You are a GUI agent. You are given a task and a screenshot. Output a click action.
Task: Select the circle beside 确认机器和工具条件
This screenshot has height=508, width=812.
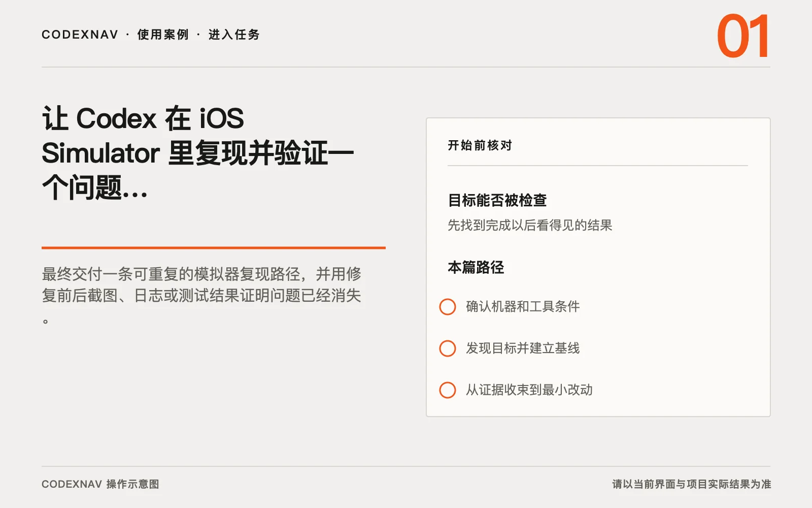click(447, 307)
